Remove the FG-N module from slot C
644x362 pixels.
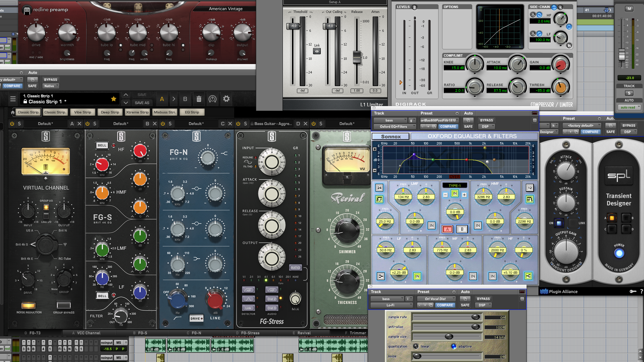pyautogui.click(x=230, y=124)
